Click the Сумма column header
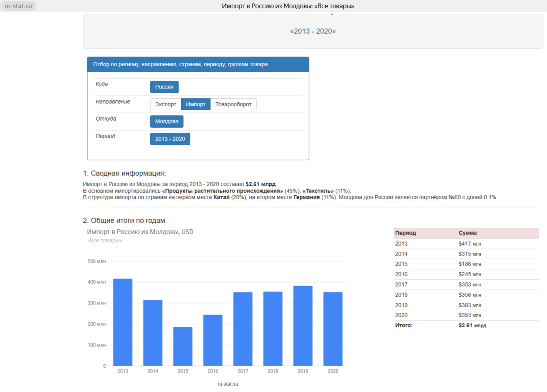 (468, 233)
